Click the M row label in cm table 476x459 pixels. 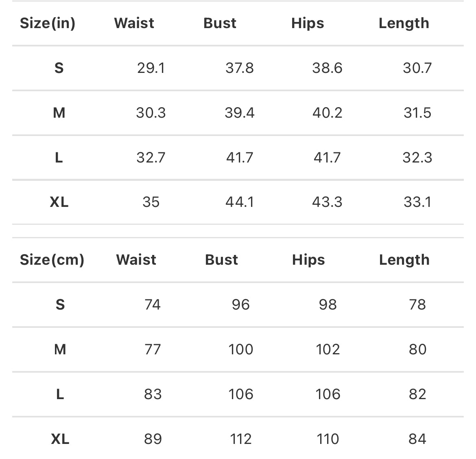click(x=60, y=349)
